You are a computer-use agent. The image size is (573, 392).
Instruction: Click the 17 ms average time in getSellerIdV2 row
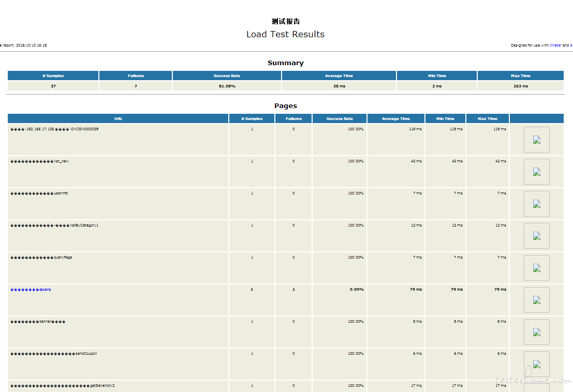click(416, 386)
